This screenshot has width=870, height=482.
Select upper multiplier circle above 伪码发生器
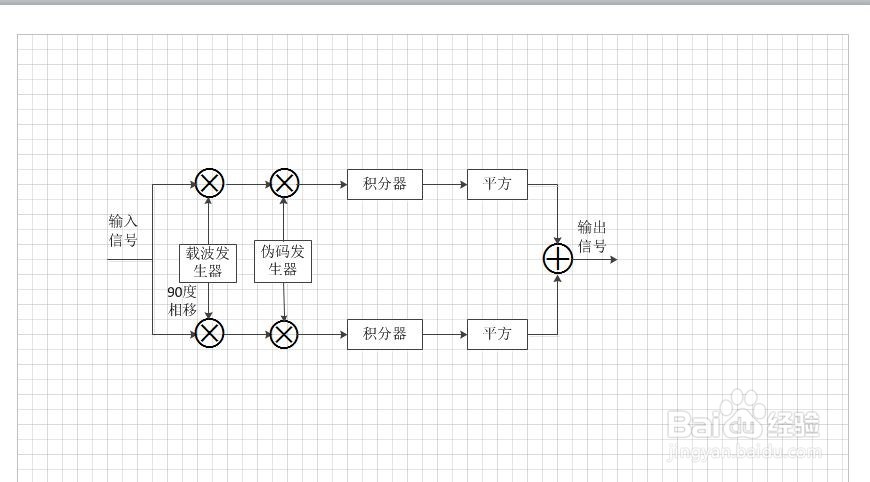click(x=284, y=184)
